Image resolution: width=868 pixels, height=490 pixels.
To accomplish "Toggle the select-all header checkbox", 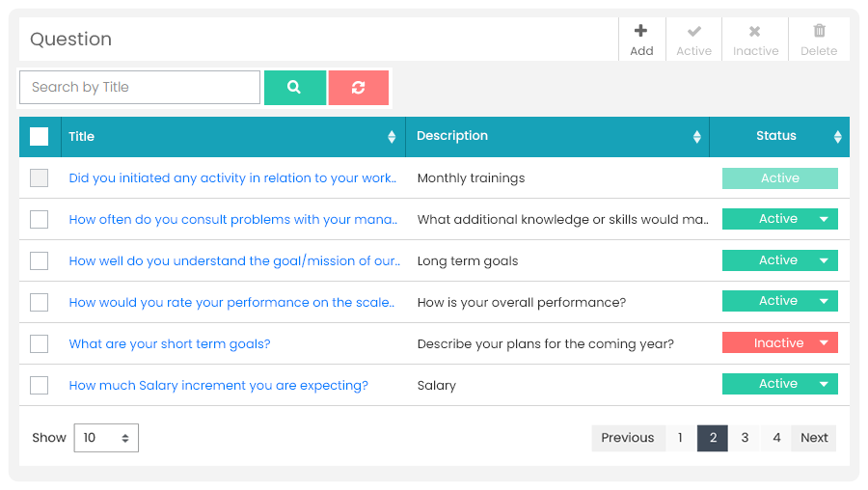I will click(x=39, y=136).
